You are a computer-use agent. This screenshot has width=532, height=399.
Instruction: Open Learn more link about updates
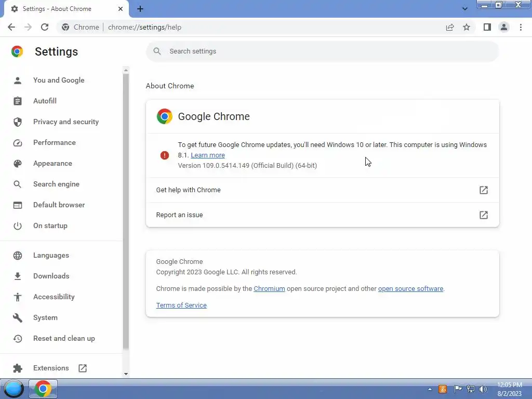208,155
